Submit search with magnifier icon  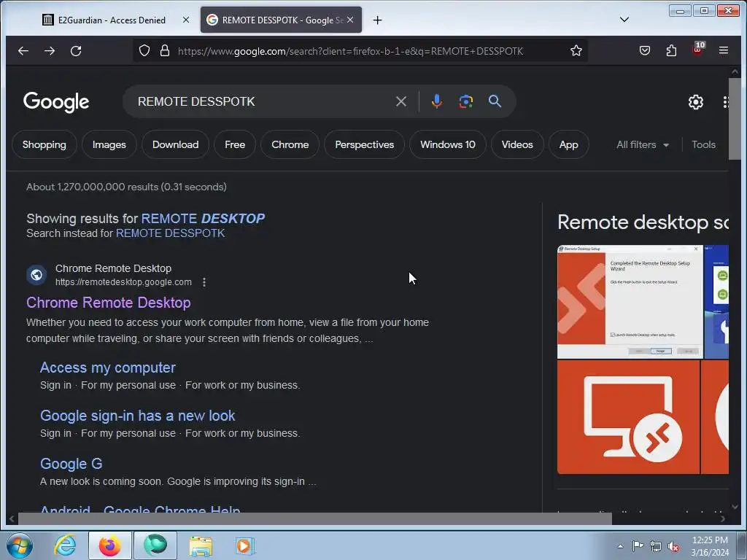[x=495, y=101]
